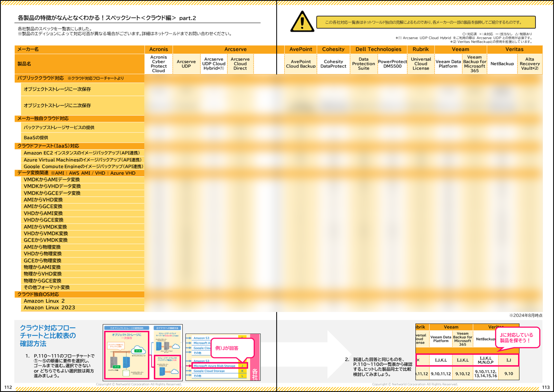
Task: Click the VMDKからAMIデータ変換 row
Action: point(83,180)
